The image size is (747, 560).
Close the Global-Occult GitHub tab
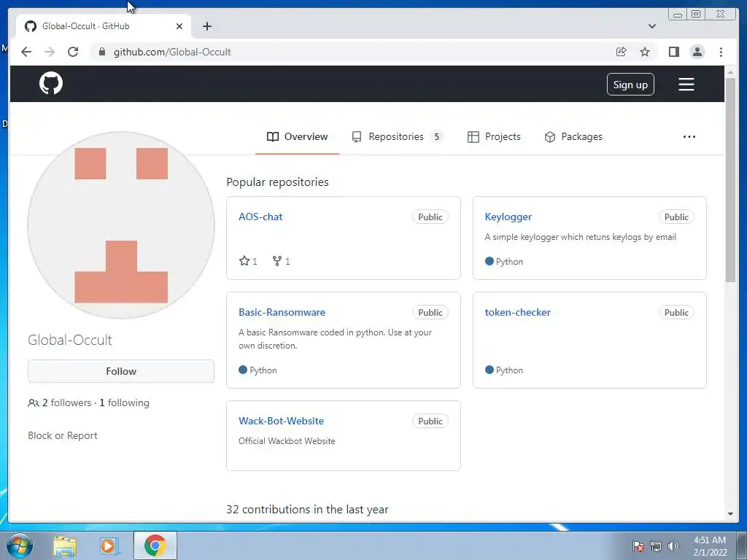179,26
